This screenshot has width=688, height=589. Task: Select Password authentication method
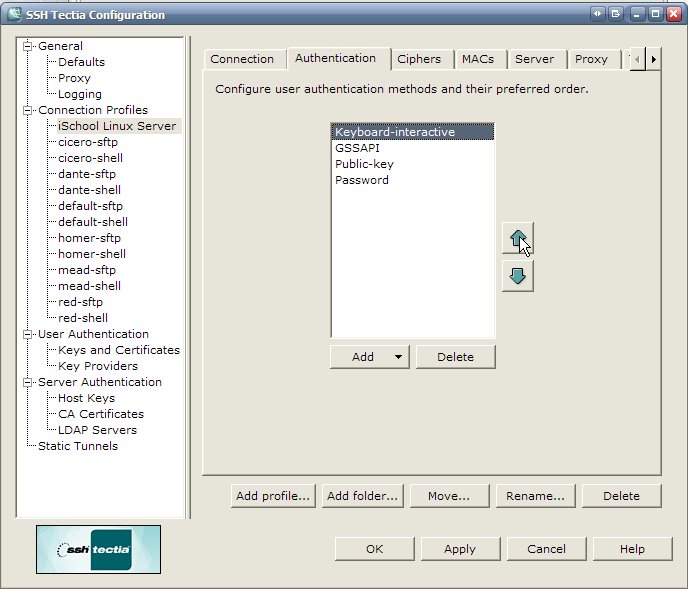click(413, 180)
